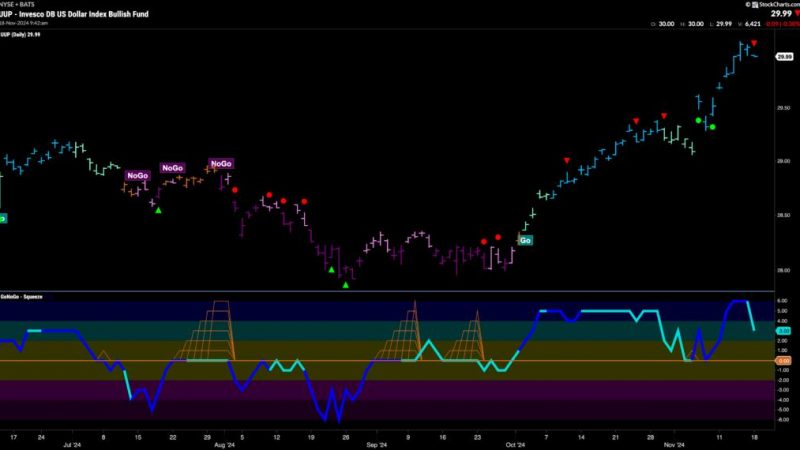Image resolution: width=800 pixels, height=450 pixels.
Task: Click the open value 30.00 after 'O:'
Action: [x=666, y=24]
